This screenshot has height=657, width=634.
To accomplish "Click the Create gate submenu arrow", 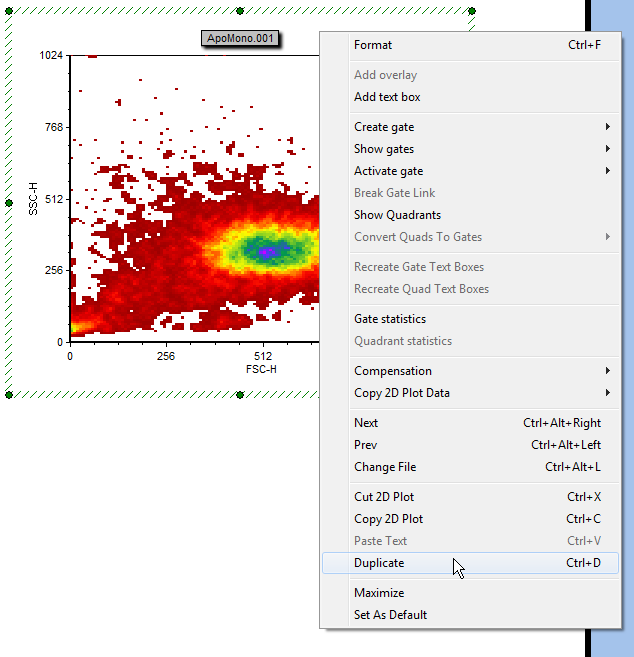I will click(608, 127).
